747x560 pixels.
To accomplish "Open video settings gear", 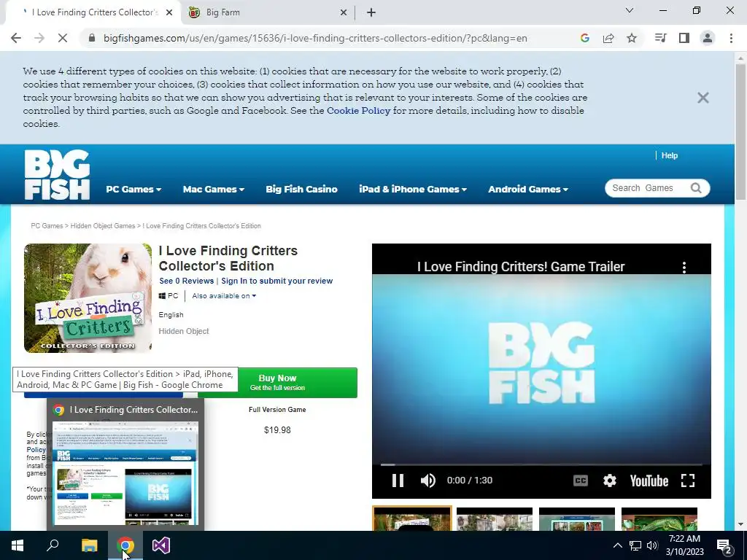I will pyautogui.click(x=610, y=481).
